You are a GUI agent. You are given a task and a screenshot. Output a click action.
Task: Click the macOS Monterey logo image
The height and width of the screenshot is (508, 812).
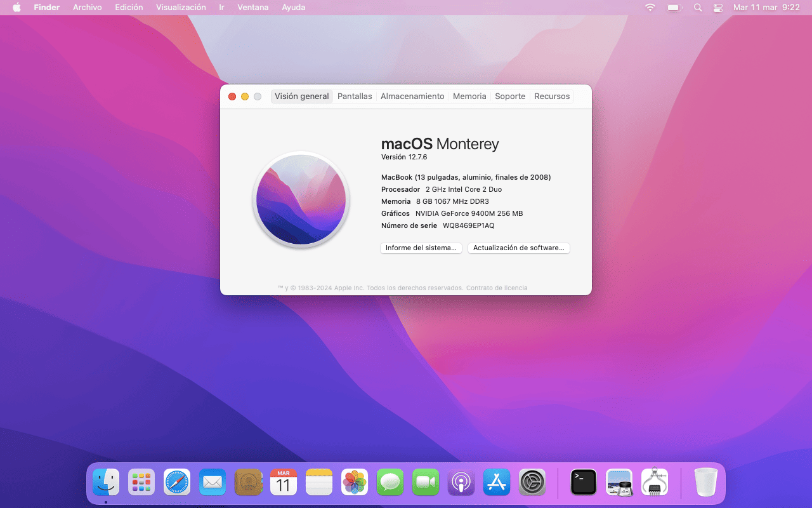click(301, 199)
